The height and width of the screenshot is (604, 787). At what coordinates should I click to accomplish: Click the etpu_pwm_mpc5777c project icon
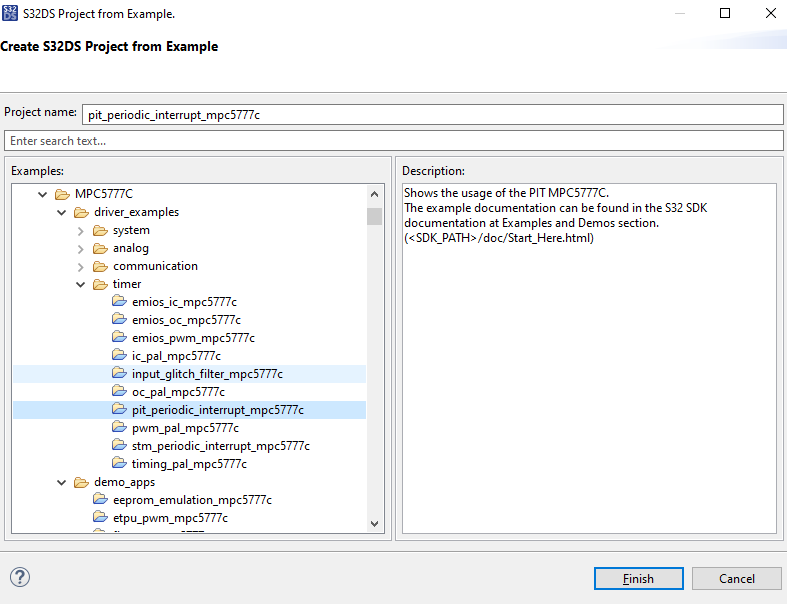(100, 518)
